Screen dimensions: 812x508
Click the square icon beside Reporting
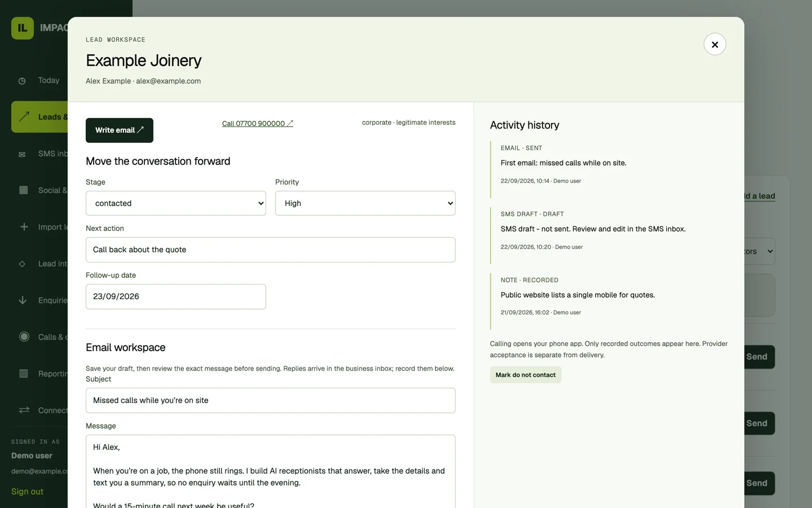click(23, 373)
